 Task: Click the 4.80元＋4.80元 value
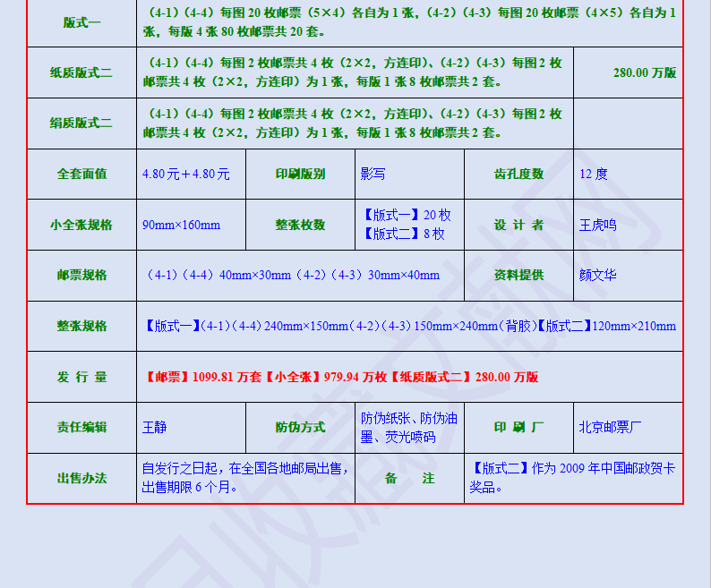pyautogui.click(x=186, y=174)
